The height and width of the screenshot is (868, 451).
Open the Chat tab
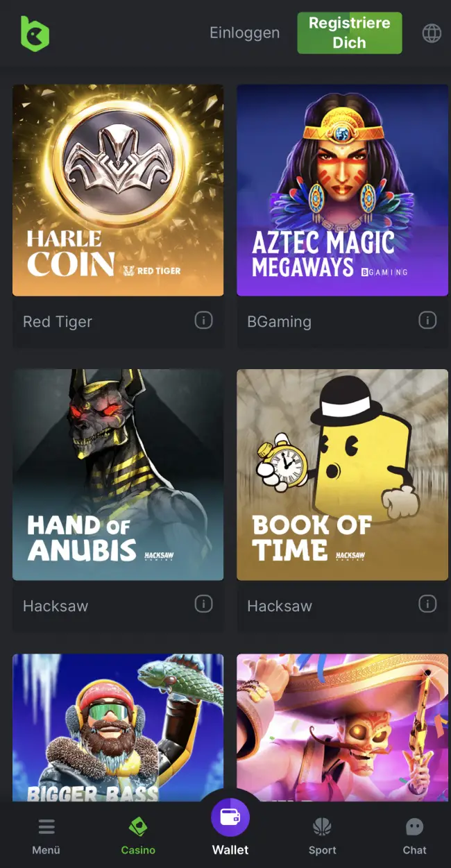[x=415, y=836]
